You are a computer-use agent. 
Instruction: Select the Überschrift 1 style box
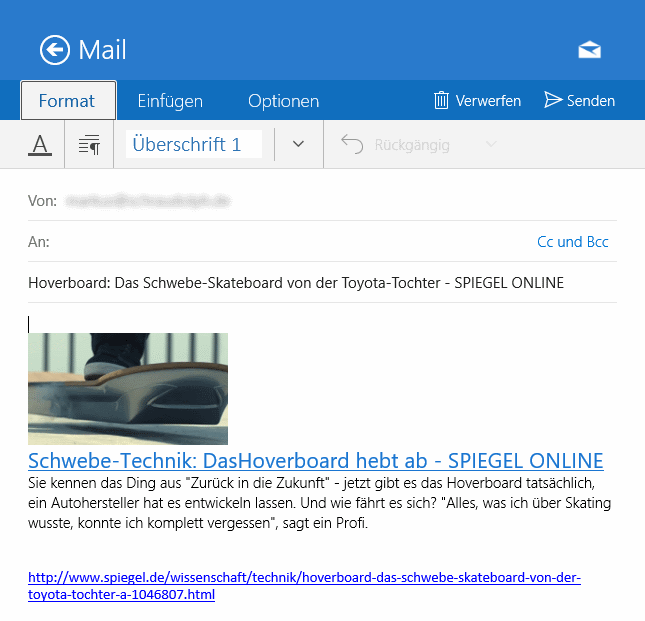point(194,144)
